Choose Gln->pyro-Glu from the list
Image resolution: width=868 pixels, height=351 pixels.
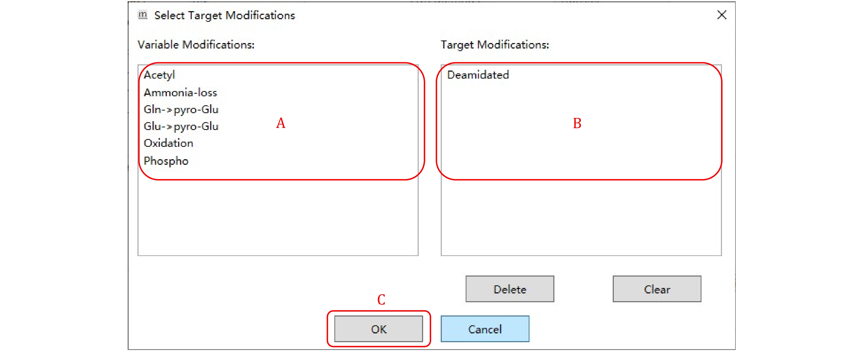coord(181,109)
